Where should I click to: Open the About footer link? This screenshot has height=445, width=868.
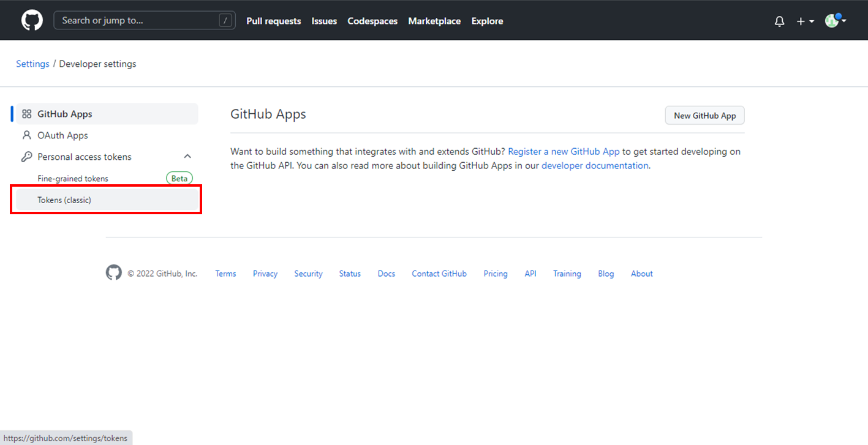click(642, 274)
